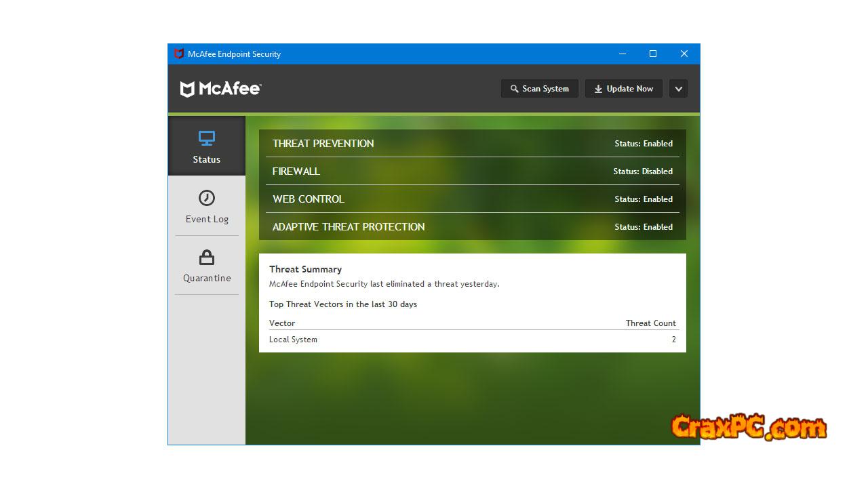Open the Event Log tab
Screen dimensions: 868x488
point(207,206)
